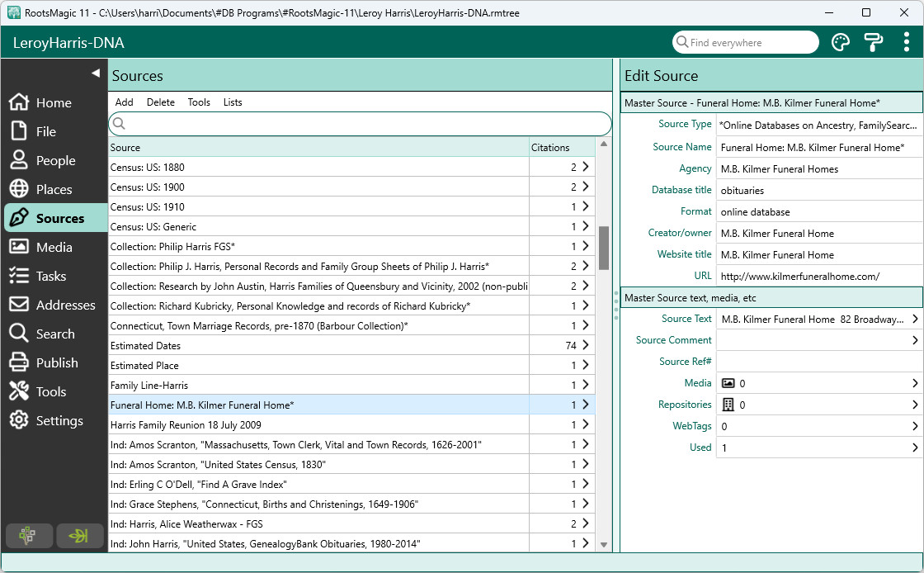Image resolution: width=924 pixels, height=573 pixels.
Task: Open the Settings gear icon
Action: point(19,420)
